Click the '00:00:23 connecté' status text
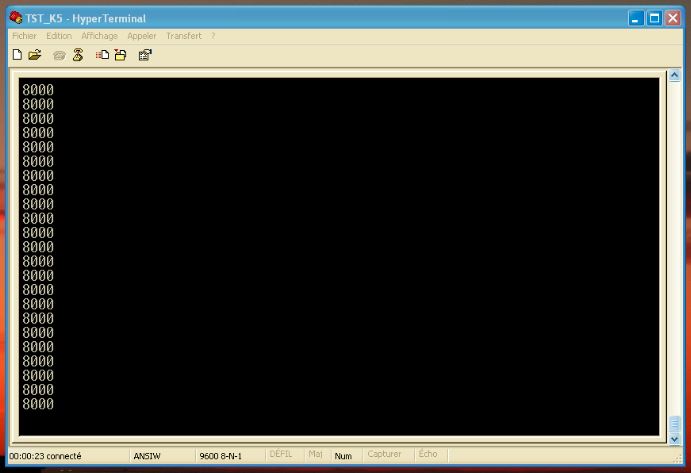Screen dimensions: 691x473 (x=45, y=456)
